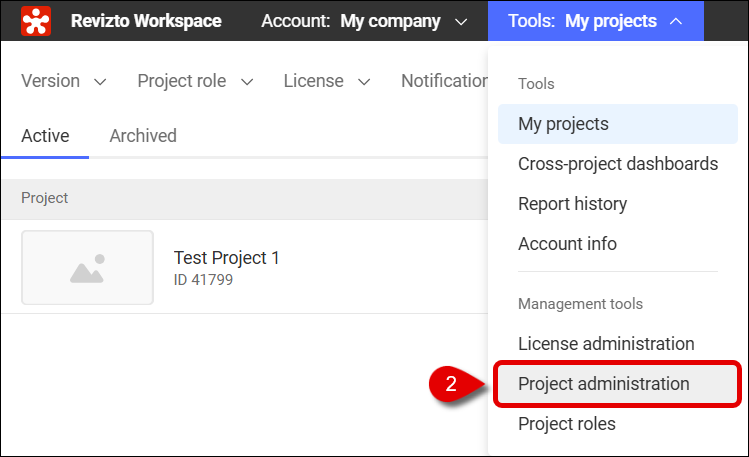Collapse the Tools: My projects menu
Viewport: 749px width, 457px height.
(x=596, y=21)
